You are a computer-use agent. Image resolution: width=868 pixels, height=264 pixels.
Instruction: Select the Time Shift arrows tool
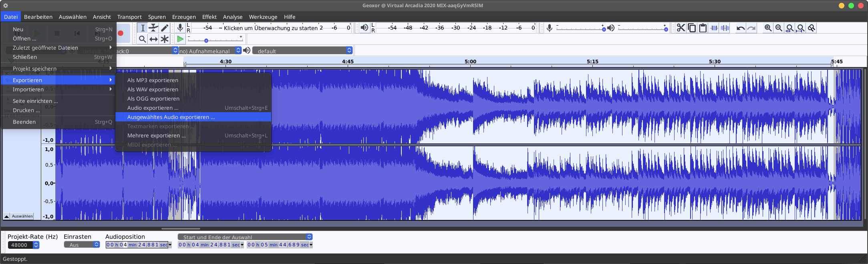pos(153,39)
